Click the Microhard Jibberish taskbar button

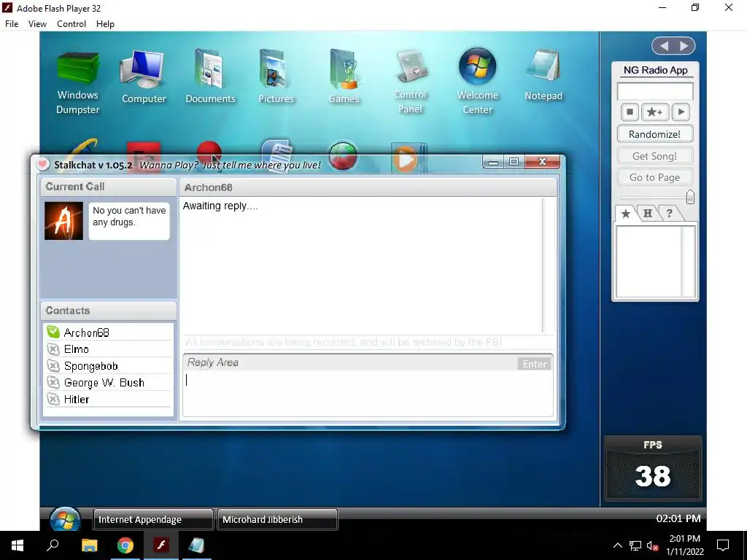point(277,519)
